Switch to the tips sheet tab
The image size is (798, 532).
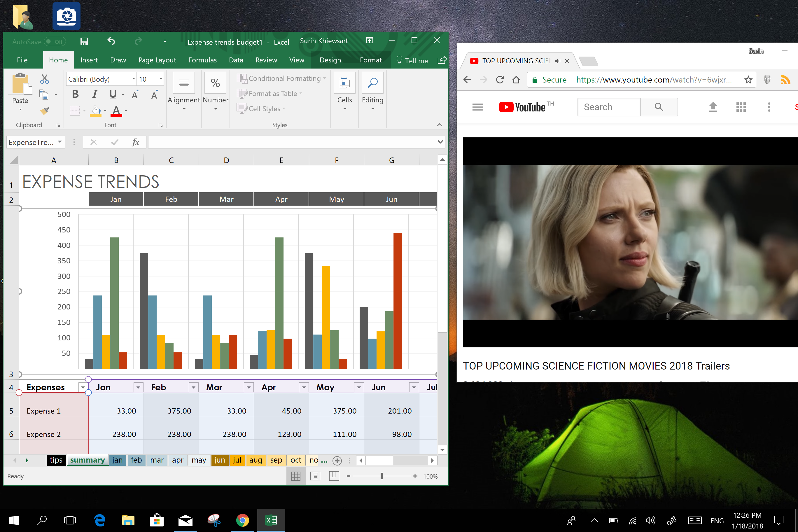56,460
